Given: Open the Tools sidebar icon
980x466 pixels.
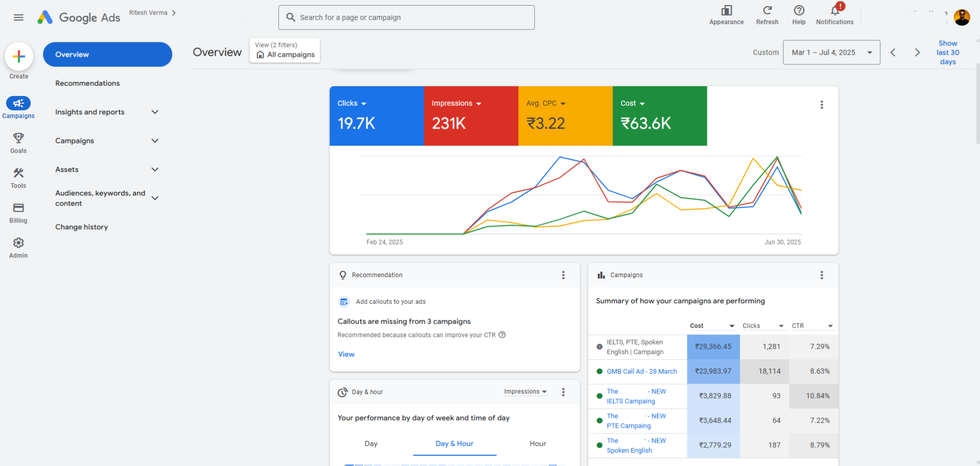Looking at the screenshot, I should coord(18,178).
